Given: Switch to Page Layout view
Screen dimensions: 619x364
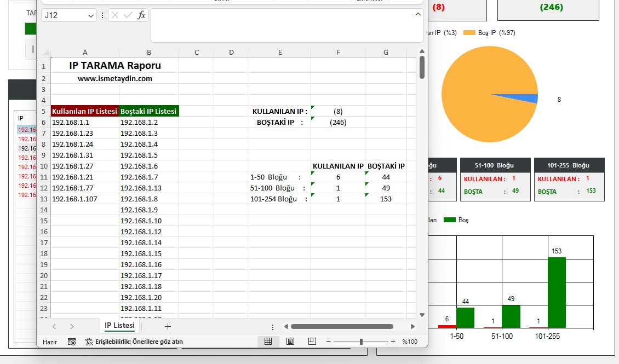Looking at the screenshot, I should [x=290, y=342].
